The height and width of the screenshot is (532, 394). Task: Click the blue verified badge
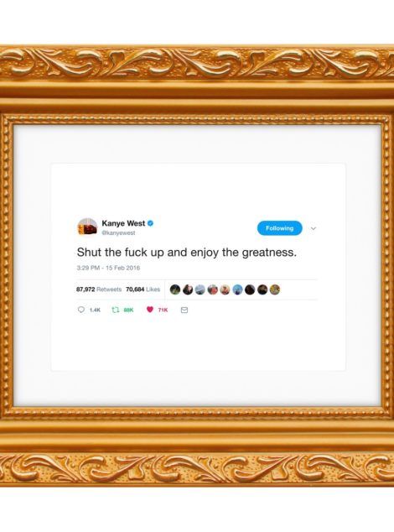click(151, 223)
